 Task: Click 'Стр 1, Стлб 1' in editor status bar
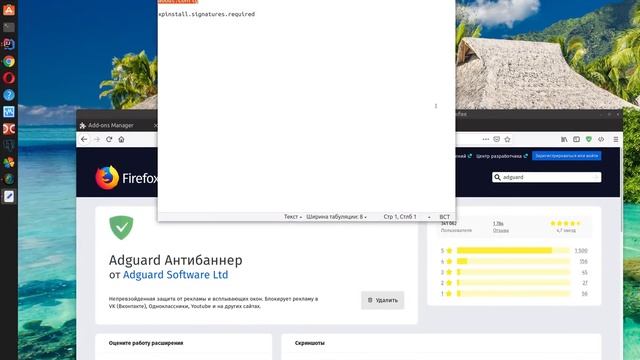(400, 217)
